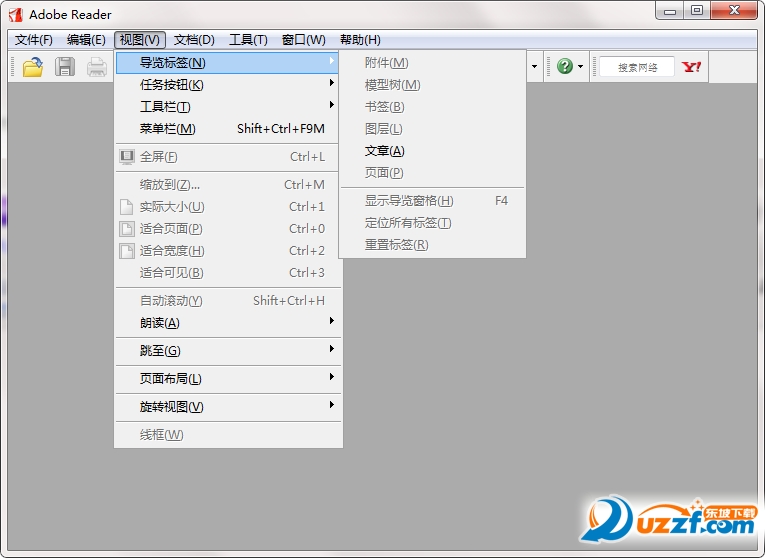Choose 重置标签(R) item
765x558 pixels.
(x=432, y=245)
